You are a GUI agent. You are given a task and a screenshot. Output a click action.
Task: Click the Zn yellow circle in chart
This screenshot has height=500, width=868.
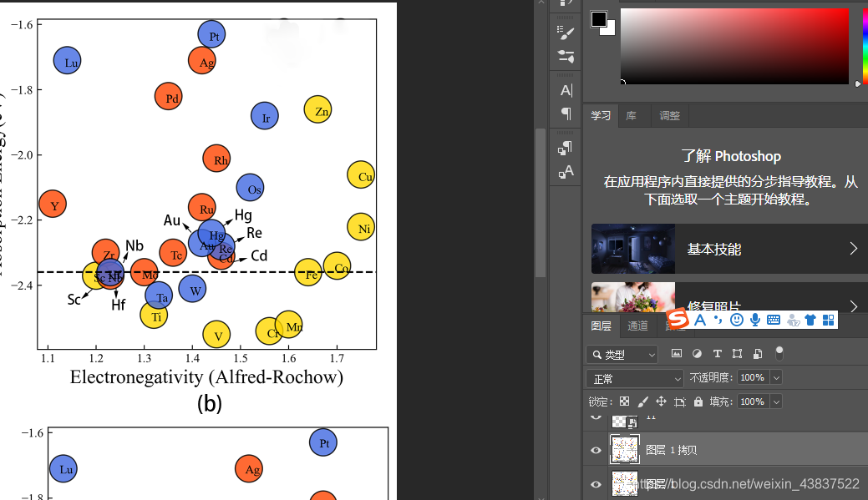click(317, 109)
